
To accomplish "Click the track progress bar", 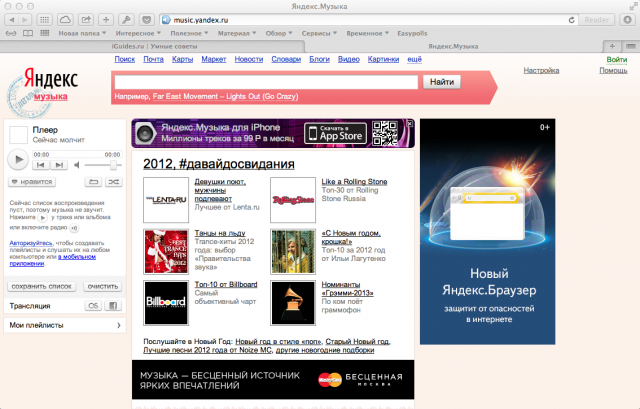I will (77, 154).
